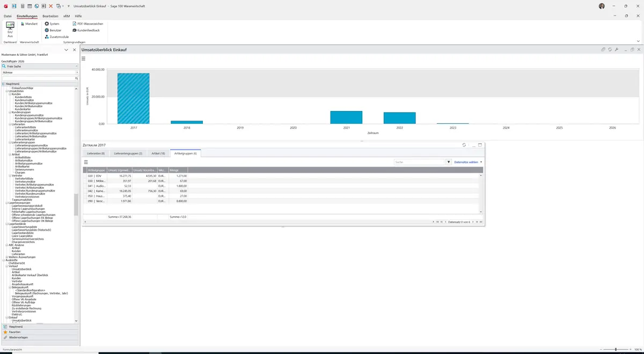Open PDF-Wasserzeichen settings

point(87,24)
